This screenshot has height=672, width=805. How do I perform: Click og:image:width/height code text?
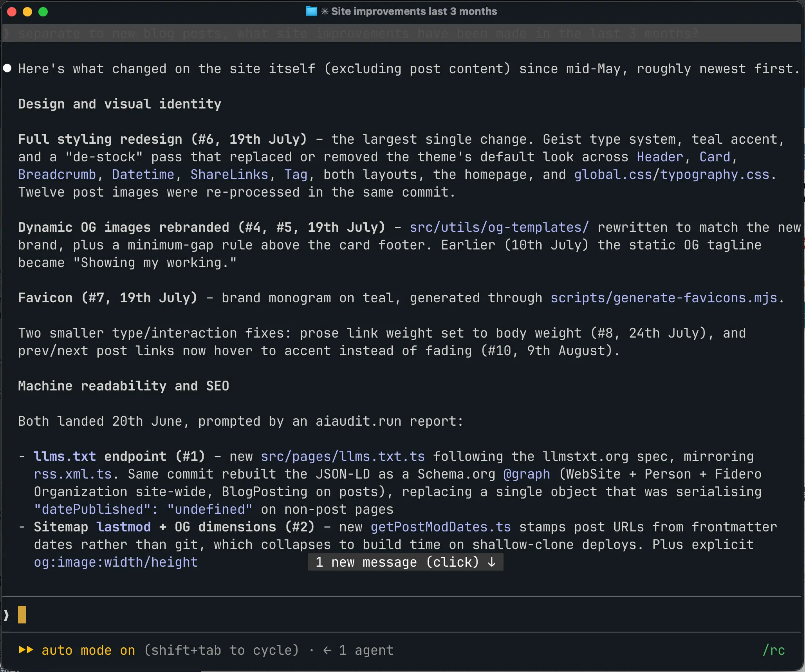click(x=116, y=562)
